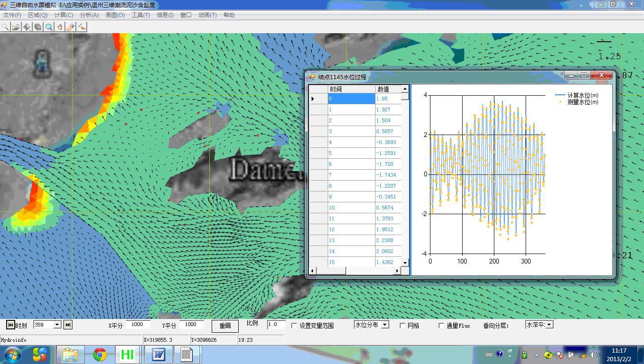This screenshot has height=364, width=644.
Task: Open the 计算(C) menu
Action: coord(63,15)
